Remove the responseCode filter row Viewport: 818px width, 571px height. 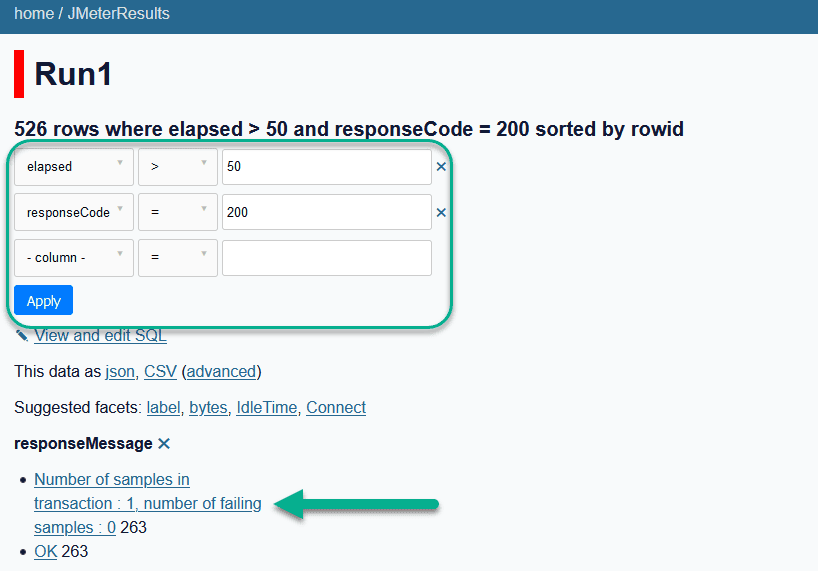coord(441,212)
